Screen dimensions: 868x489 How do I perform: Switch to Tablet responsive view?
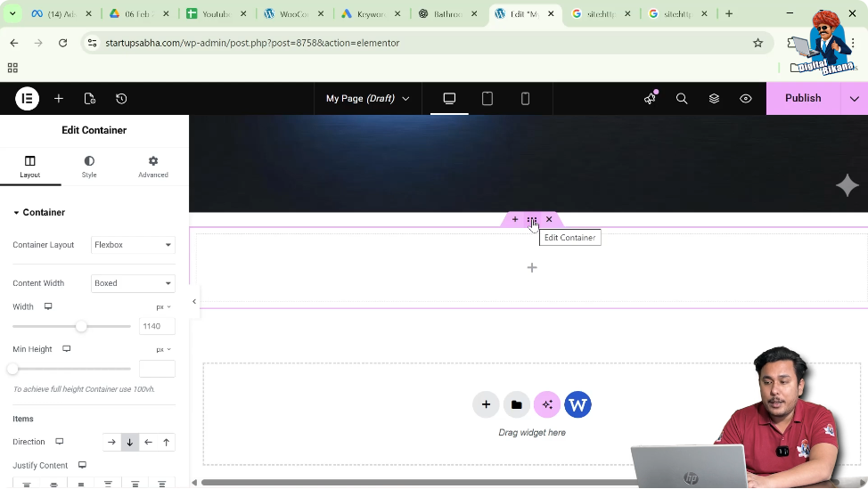487,99
